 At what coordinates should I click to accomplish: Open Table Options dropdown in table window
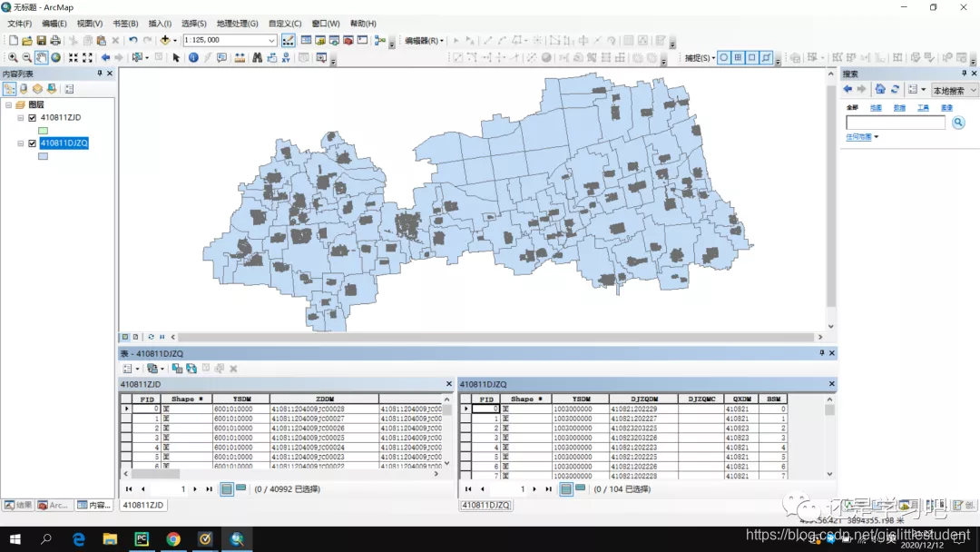[131, 369]
